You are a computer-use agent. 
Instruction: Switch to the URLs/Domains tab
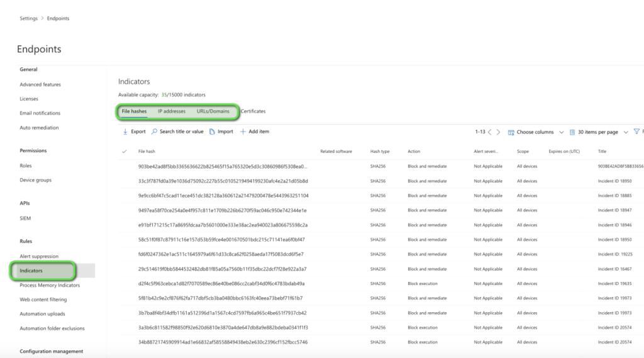coord(213,111)
